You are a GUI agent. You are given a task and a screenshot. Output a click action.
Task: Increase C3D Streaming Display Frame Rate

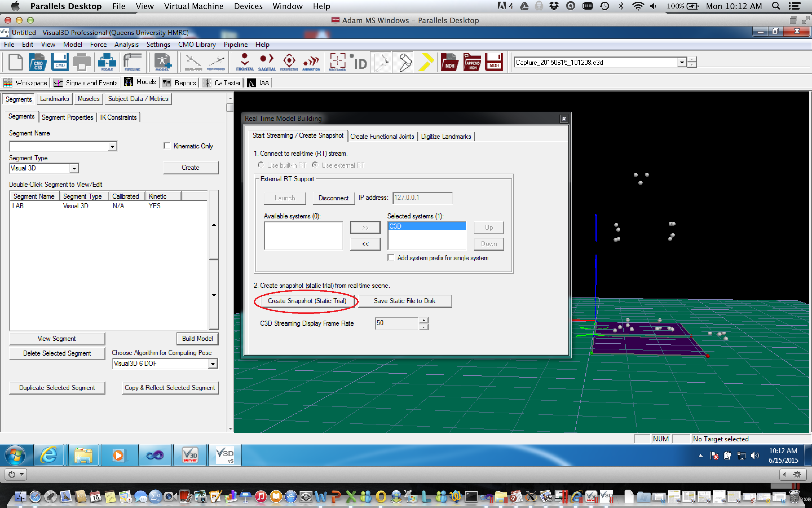(424, 320)
